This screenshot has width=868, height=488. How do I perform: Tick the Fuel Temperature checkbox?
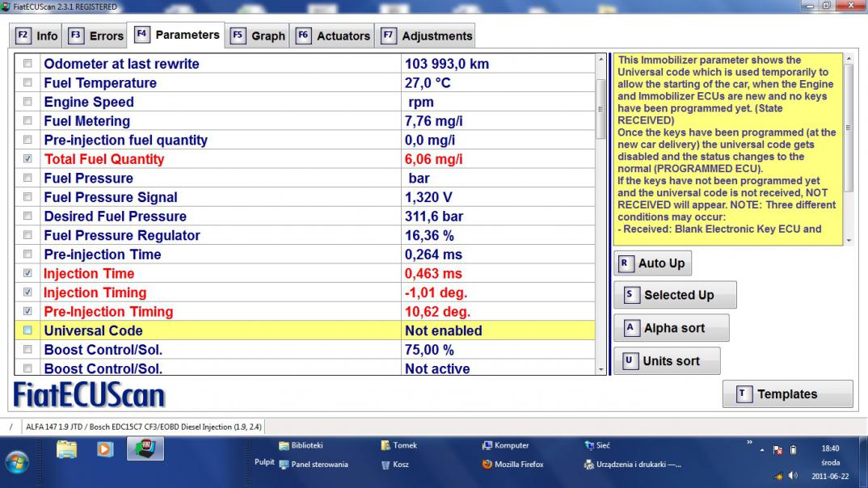(x=27, y=82)
